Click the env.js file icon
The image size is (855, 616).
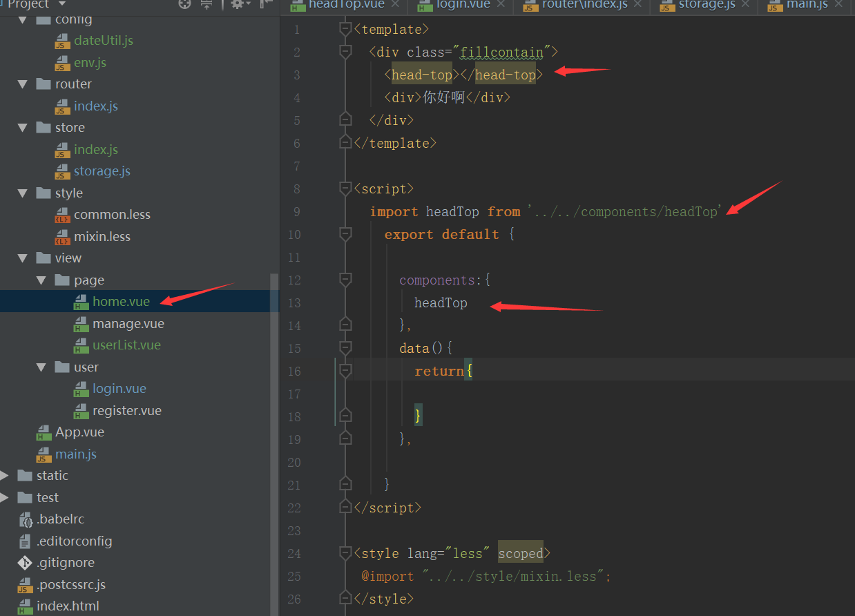(x=63, y=63)
